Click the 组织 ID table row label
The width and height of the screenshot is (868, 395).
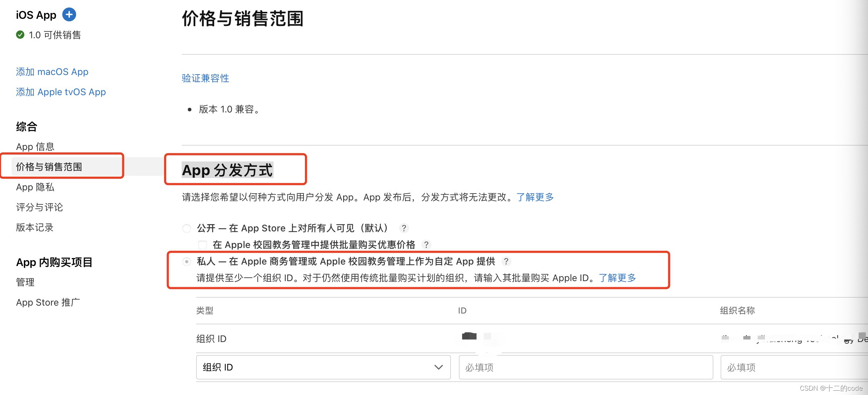(x=211, y=338)
